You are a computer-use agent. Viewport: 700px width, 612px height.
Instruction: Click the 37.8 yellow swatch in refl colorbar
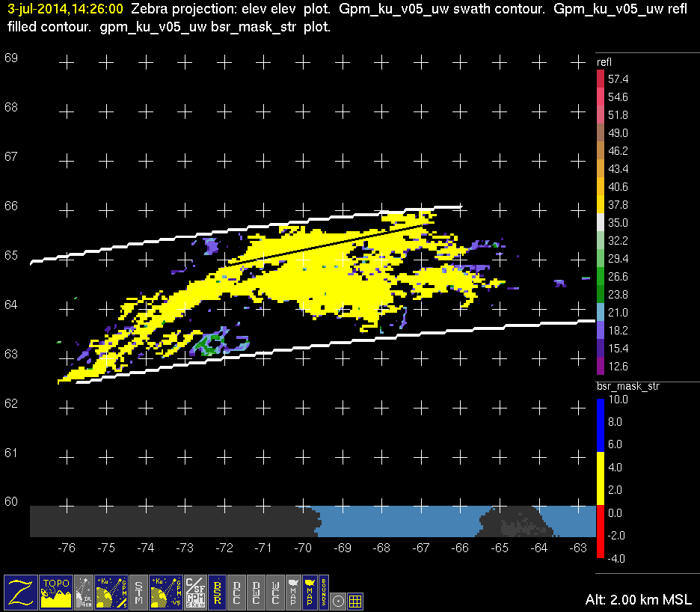pyautogui.click(x=601, y=204)
